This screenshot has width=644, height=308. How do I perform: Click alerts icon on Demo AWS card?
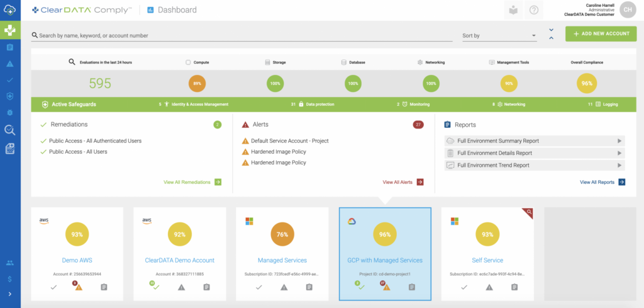[78, 287]
